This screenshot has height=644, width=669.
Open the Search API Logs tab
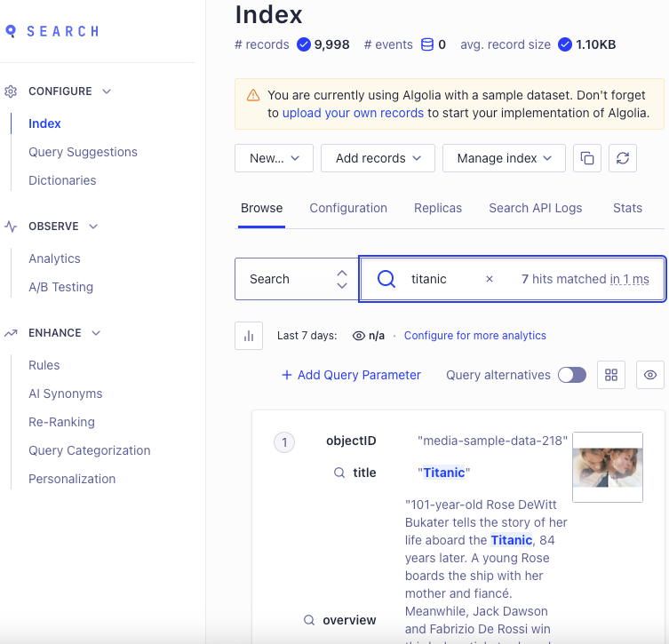pyautogui.click(x=536, y=208)
